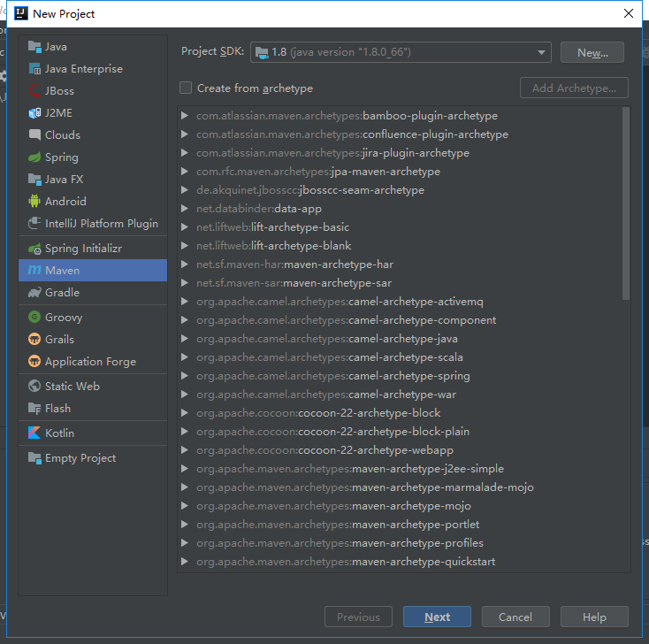This screenshot has height=644, width=649.
Task: Click the Spring leaf icon
Action: tap(34, 157)
